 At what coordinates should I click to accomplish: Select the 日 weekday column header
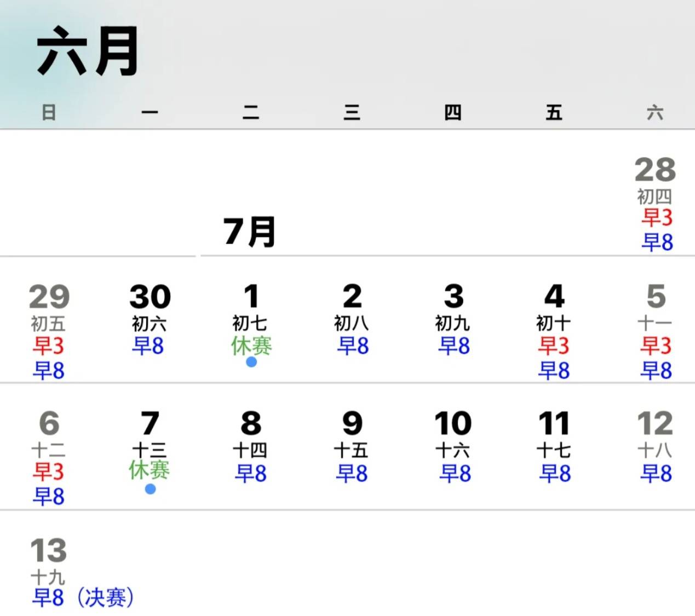point(49,113)
